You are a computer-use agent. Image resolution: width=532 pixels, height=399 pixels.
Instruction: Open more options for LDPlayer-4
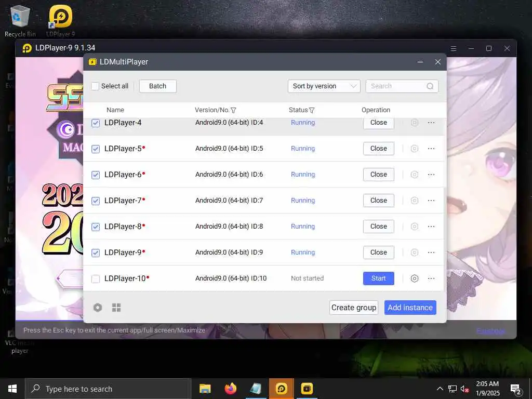431,123
